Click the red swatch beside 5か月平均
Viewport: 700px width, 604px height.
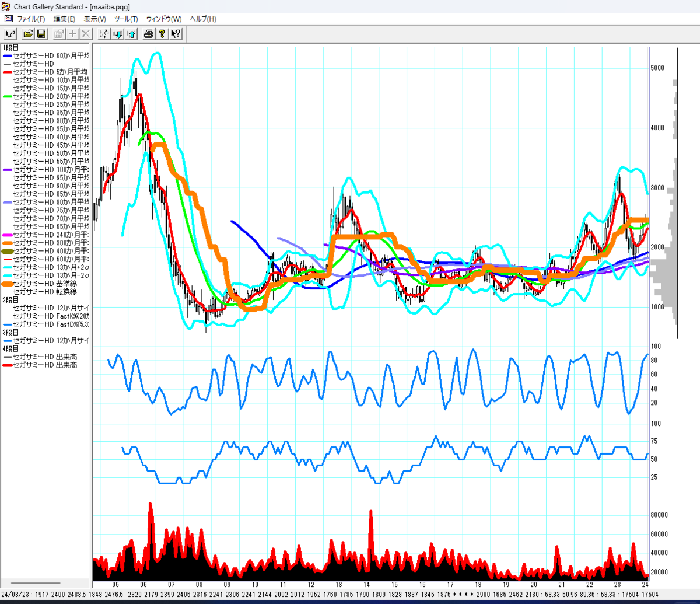[x=7, y=72]
